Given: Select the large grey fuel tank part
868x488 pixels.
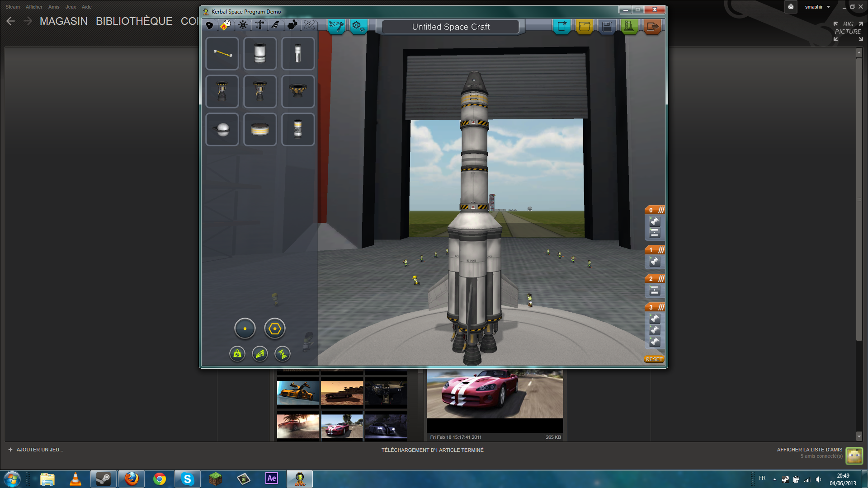Looking at the screenshot, I should pyautogui.click(x=260, y=54).
